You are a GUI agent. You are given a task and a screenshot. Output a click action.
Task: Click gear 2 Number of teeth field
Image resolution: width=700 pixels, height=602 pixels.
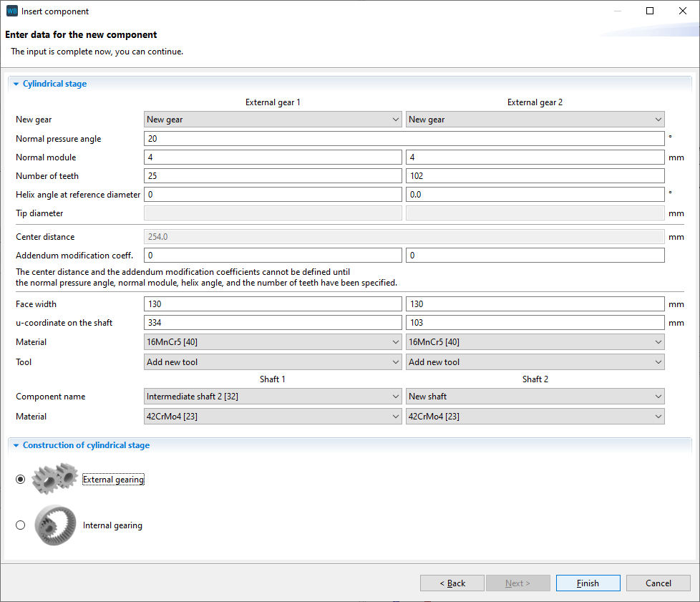point(535,176)
